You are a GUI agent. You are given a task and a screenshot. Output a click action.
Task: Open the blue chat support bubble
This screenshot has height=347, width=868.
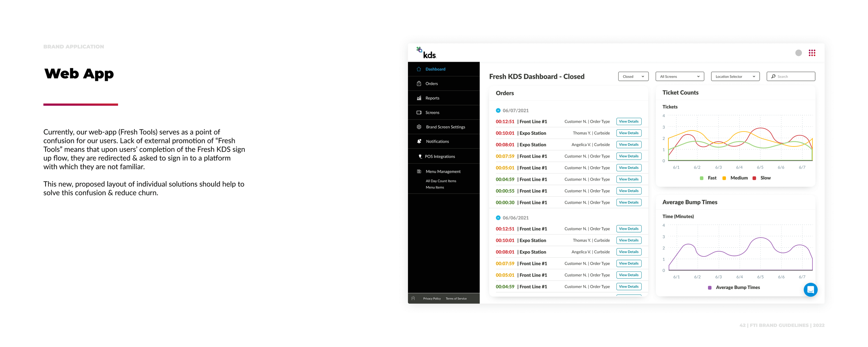tap(810, 290)
